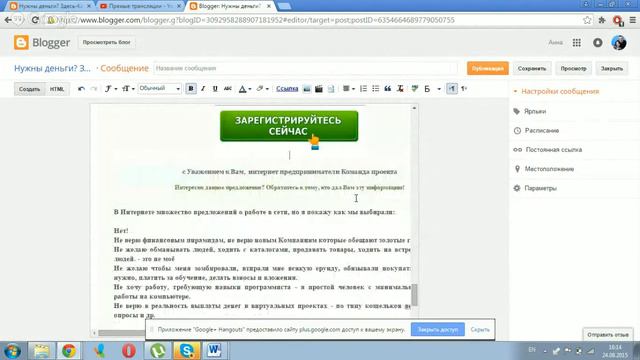Viewport: 640px width, 360px height.
Task: Click the Закрыть доступ button in Hangouts bar
Action: pyautogui.click(x=438, y=329)
